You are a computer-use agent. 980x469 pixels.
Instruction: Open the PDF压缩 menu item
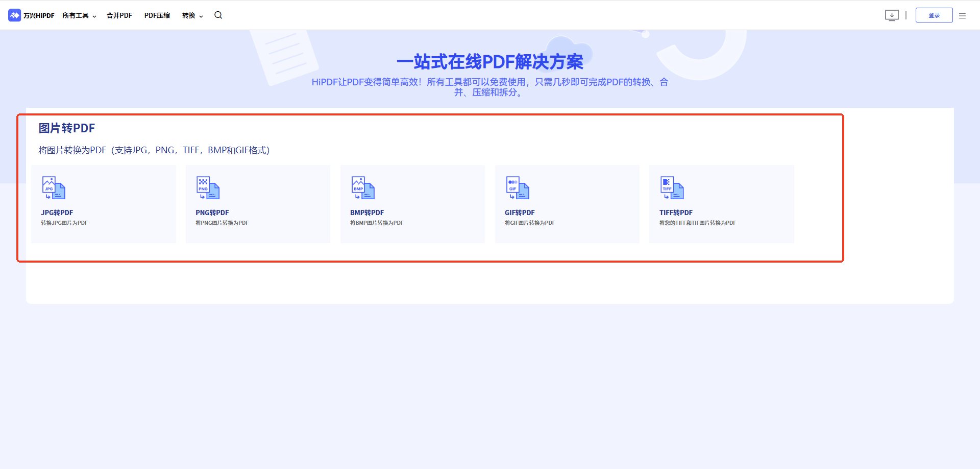coord(157,15)
